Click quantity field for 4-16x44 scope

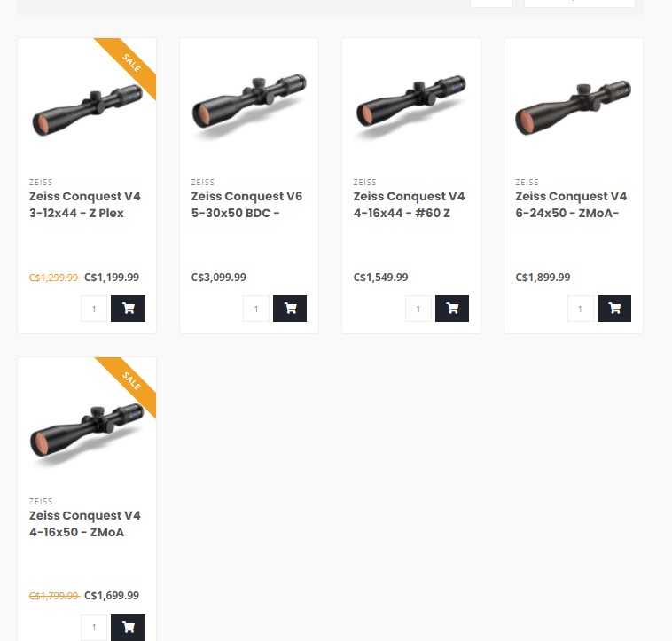click(x=418, y=309)
